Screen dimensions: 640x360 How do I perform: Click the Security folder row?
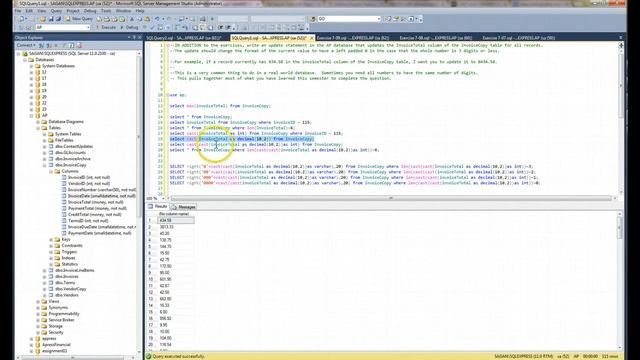[x=52, y=332]
